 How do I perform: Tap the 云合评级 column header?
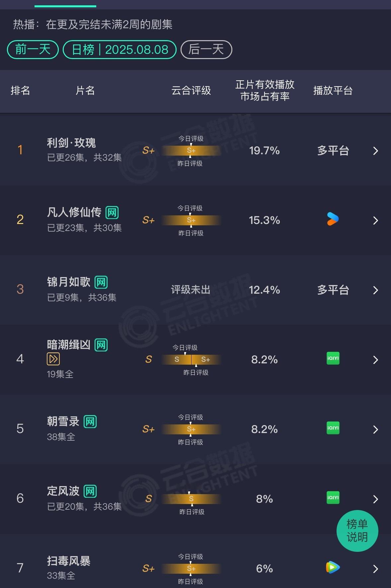191,91
